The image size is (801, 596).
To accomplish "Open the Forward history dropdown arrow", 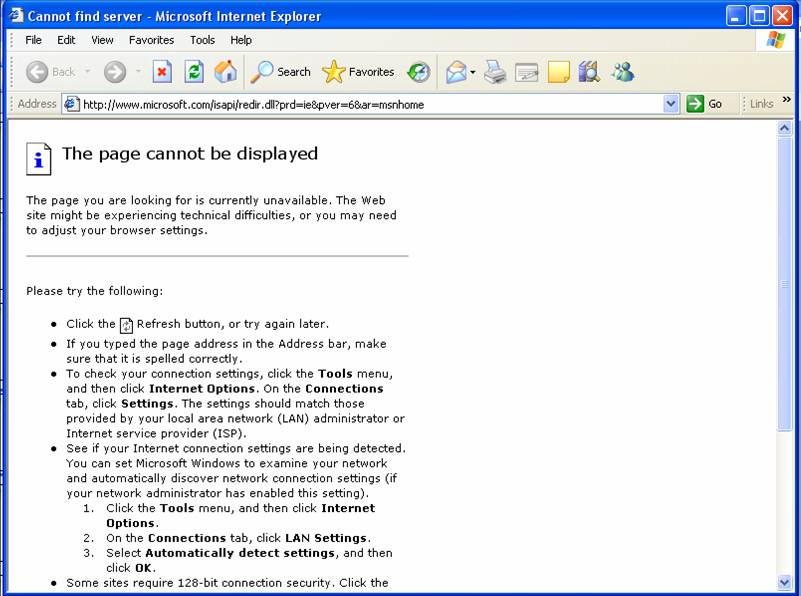I will point(138,71).
